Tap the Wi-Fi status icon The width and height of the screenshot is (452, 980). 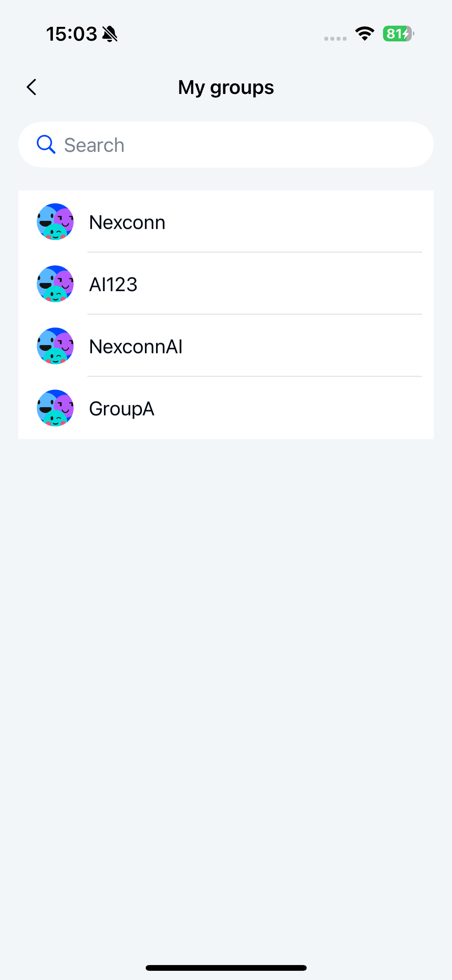pos(365,34)
